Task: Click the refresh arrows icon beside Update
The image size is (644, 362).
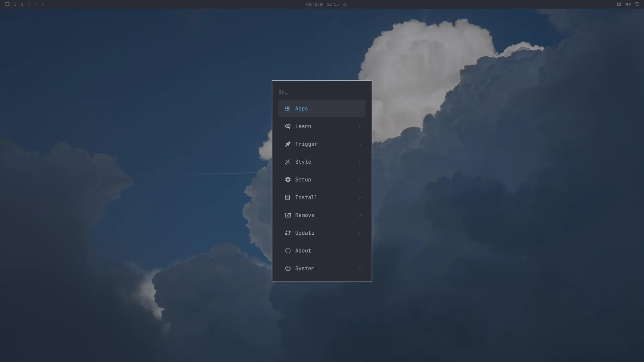Action: pos(288,233)
